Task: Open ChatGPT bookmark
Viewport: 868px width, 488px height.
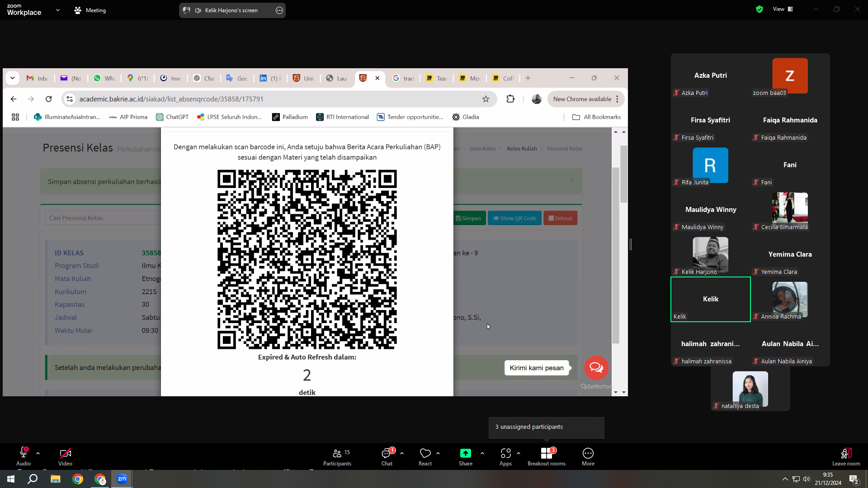Action: tap(172, 117)
